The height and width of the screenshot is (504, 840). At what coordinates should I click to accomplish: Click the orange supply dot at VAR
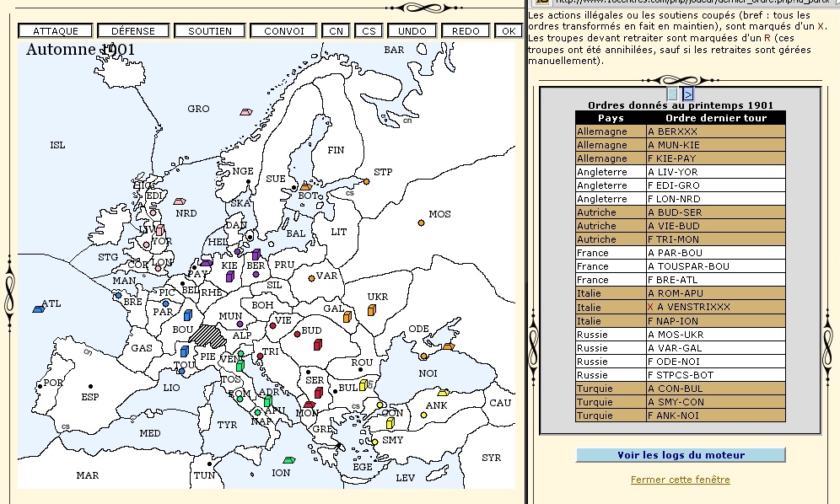click(x=311, y=278)
